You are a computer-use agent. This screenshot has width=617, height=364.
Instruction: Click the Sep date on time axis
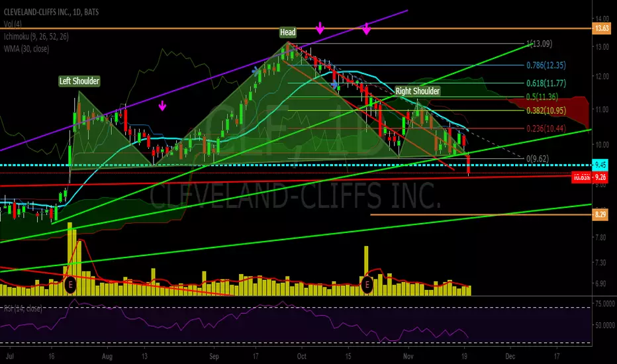(214, 357)
